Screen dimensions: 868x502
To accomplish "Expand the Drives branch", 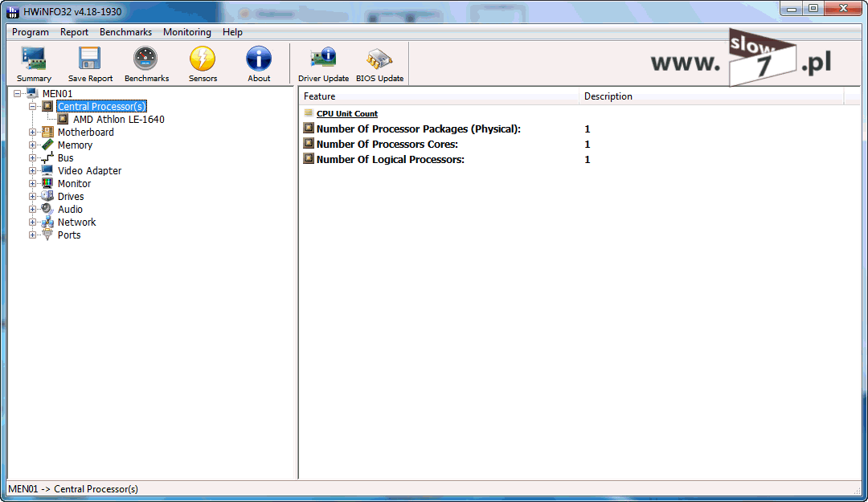I will pos(33,197).
